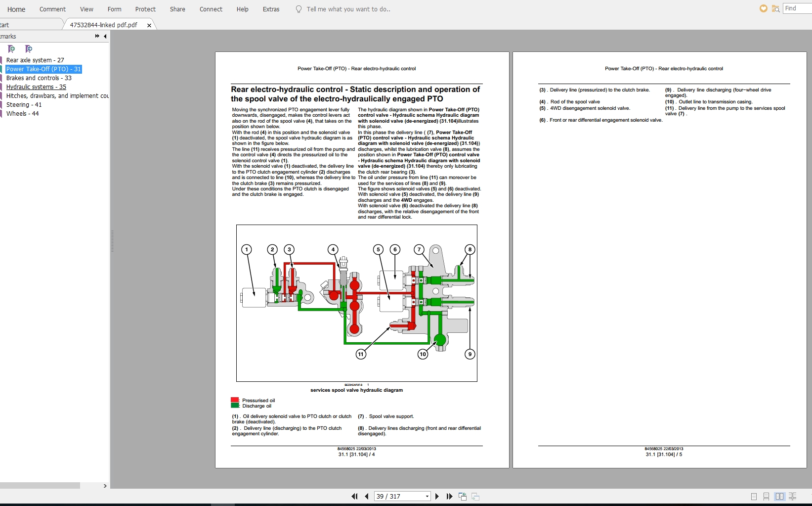Click the next view icon
Image resolution: width=812 pixels, height=506 pixels.
[475, 496]
